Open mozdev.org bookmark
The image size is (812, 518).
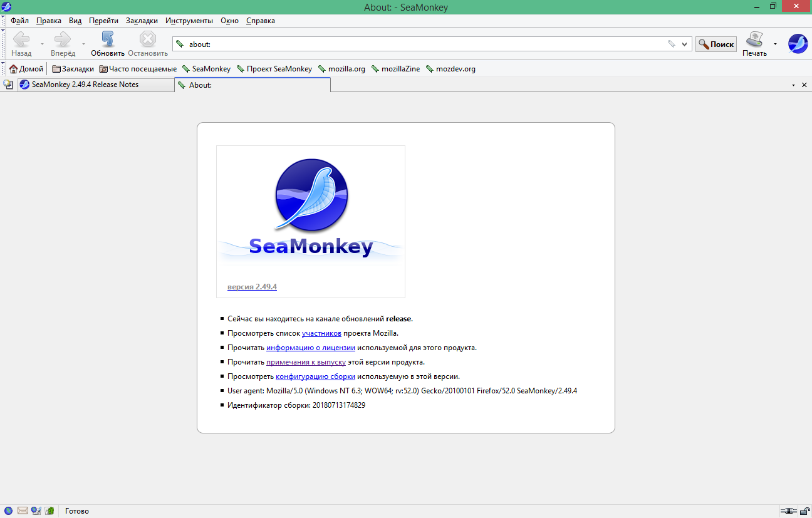[x=450, y=69]
